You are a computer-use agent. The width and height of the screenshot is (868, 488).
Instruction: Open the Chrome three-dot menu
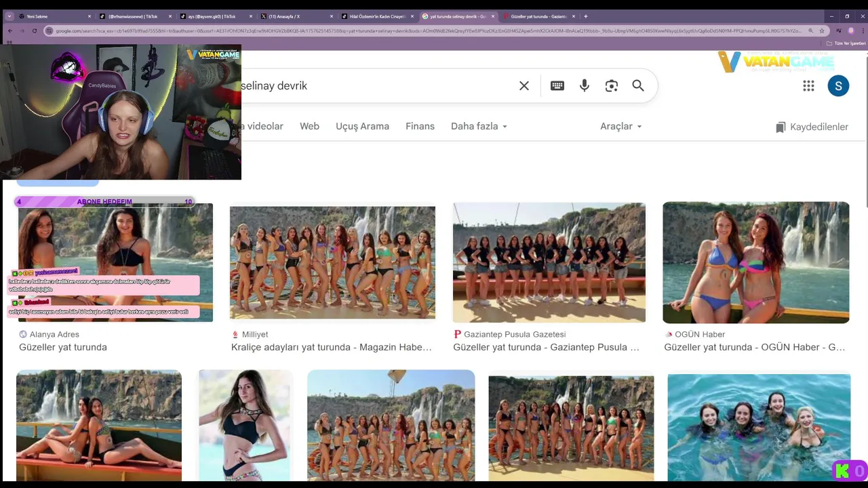point(862,30)
